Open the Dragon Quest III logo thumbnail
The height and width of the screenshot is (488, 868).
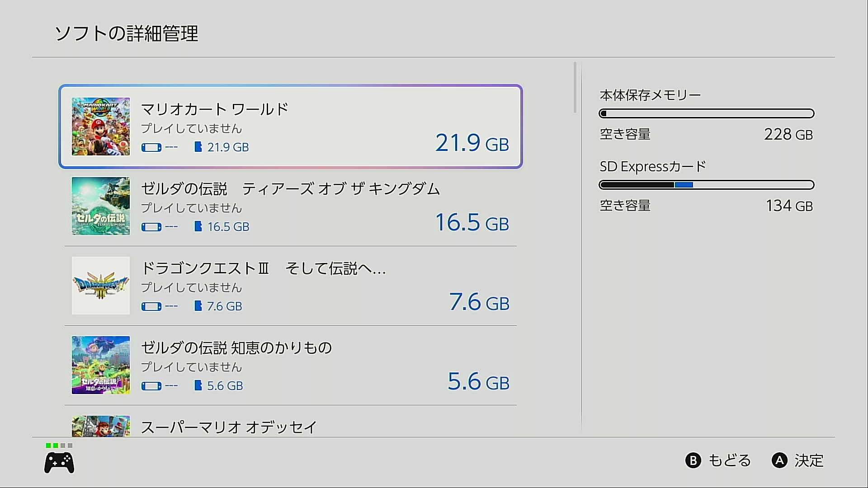coord(101,286)
